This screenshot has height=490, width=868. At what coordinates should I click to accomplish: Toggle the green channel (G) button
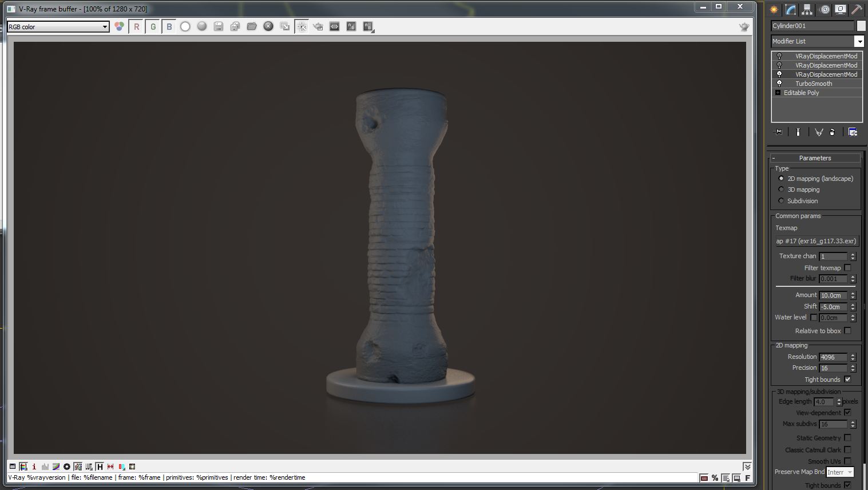pyautogui.click(x=153, y=26)
